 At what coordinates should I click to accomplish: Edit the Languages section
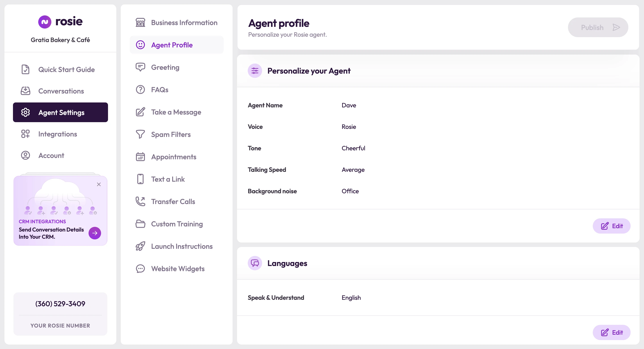612,332
